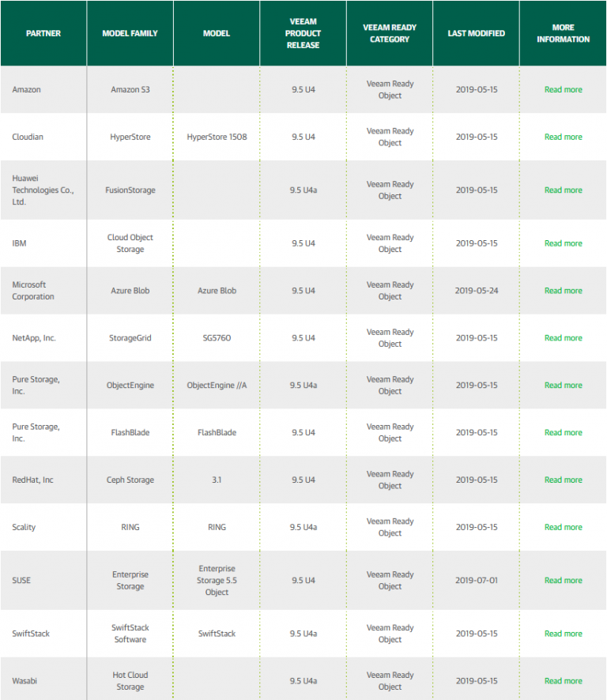
Task: Sort by the Partner column header
Action: click(43, 33)
